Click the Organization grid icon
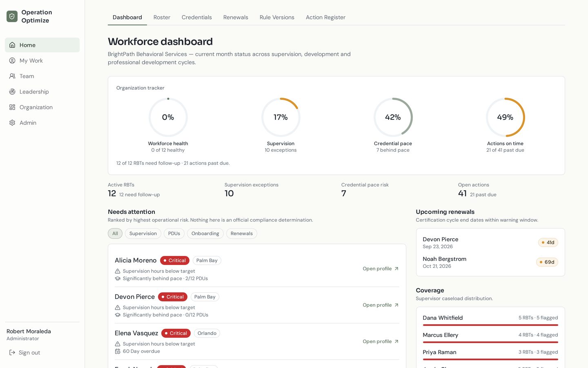 [12, 107]
